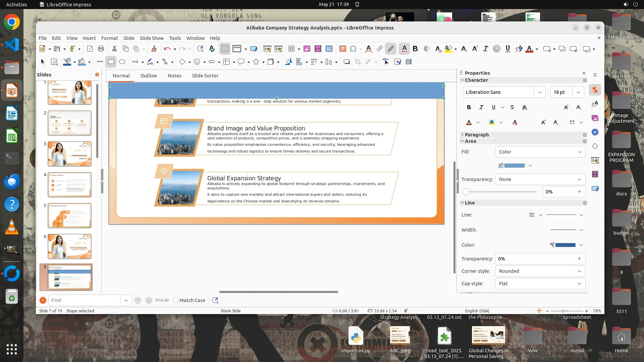Toggle Italic in Character sidebar panel
Screen dimensions: 644x362
[481, 107]
